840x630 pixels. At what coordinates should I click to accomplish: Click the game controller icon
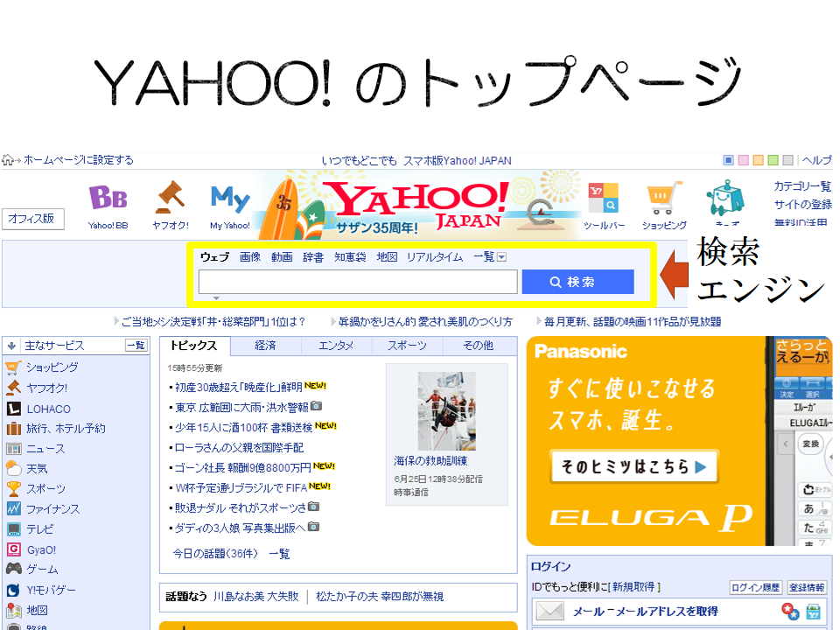click(x=13, y=569)
